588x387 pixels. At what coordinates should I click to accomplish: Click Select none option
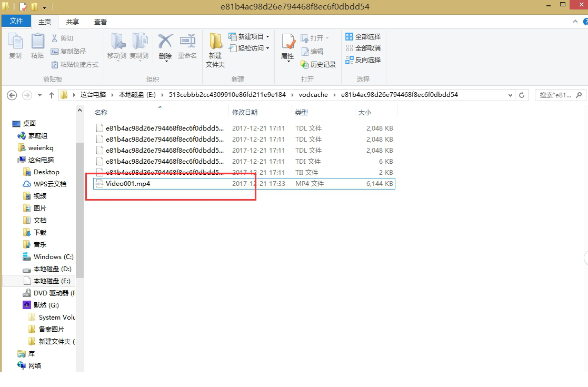(x=363, y=48)
